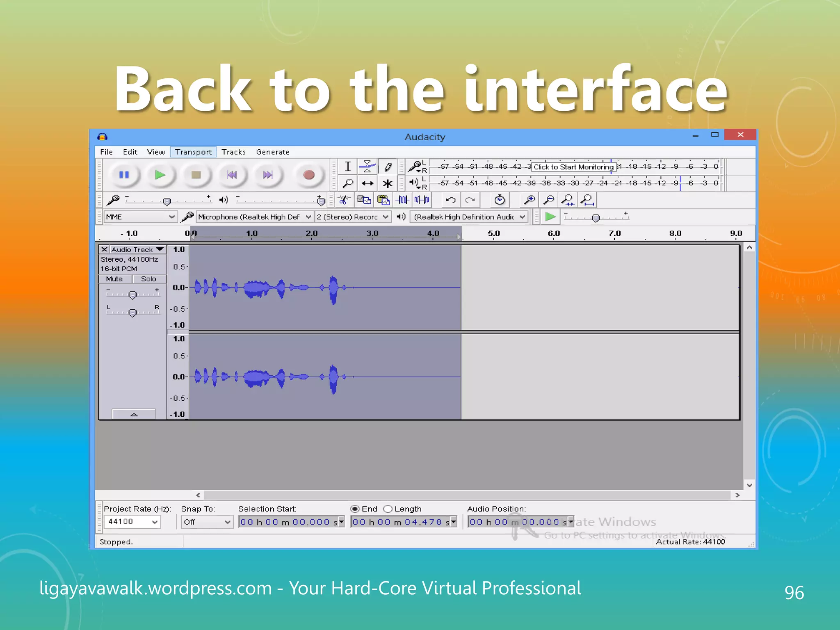Image resolution: width=840 pixels, height=630 pixels.
Task: Click the vertical scrollbar down arrow
Action: point(749,485)
